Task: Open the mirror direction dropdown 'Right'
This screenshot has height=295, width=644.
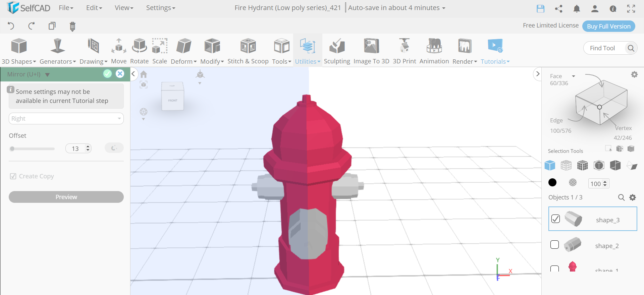Action: 66,118
